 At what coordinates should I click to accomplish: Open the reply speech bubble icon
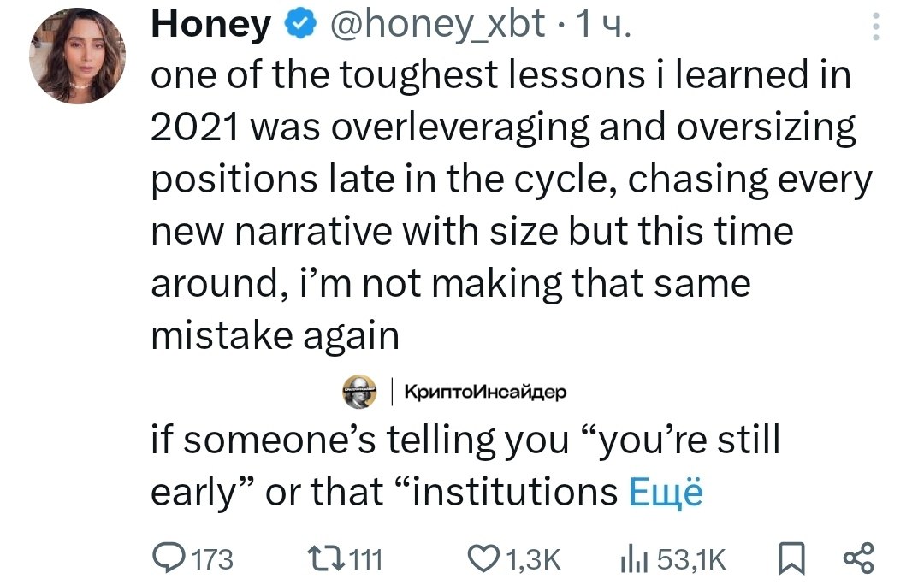click(169, 558)
